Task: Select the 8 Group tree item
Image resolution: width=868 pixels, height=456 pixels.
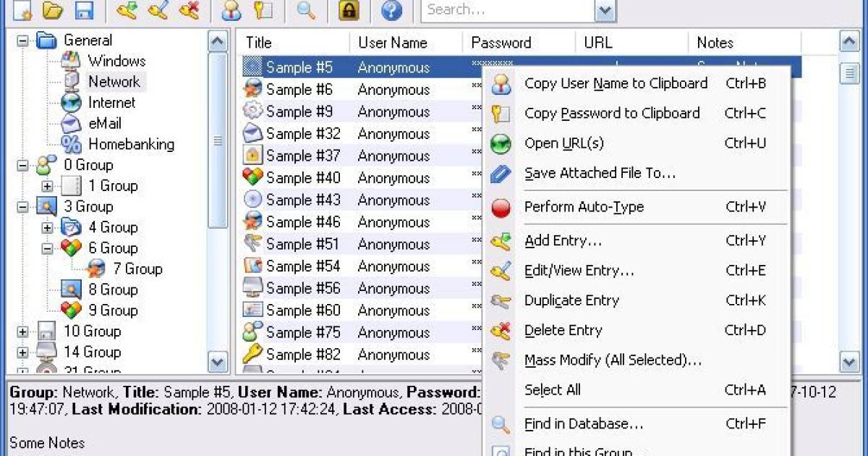Action: [x=113, y=290]
